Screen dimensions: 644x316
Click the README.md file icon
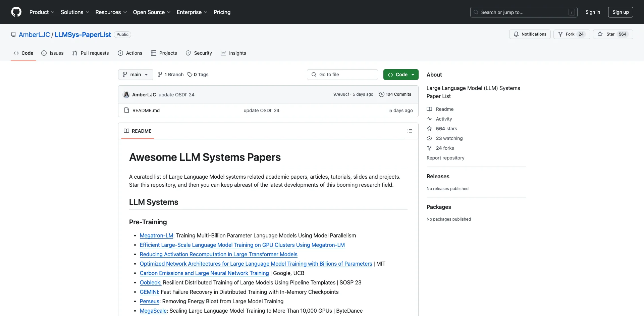point(126,110)
